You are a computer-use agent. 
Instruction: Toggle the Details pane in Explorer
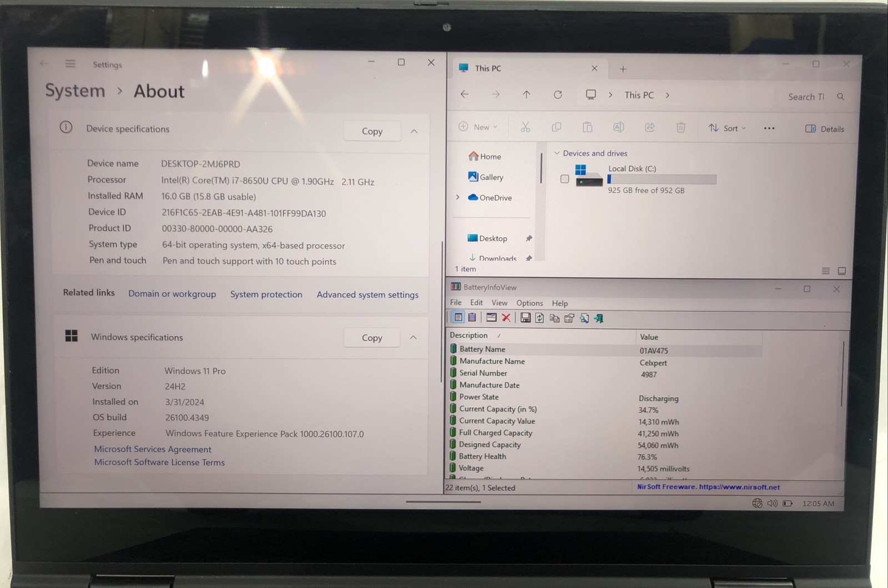click(x=825, y=129)
